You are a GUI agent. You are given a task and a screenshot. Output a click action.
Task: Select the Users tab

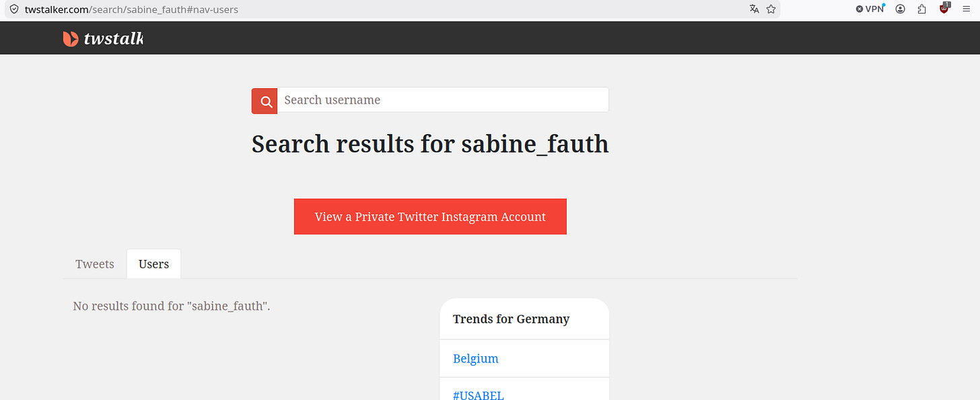click(153, 264)
